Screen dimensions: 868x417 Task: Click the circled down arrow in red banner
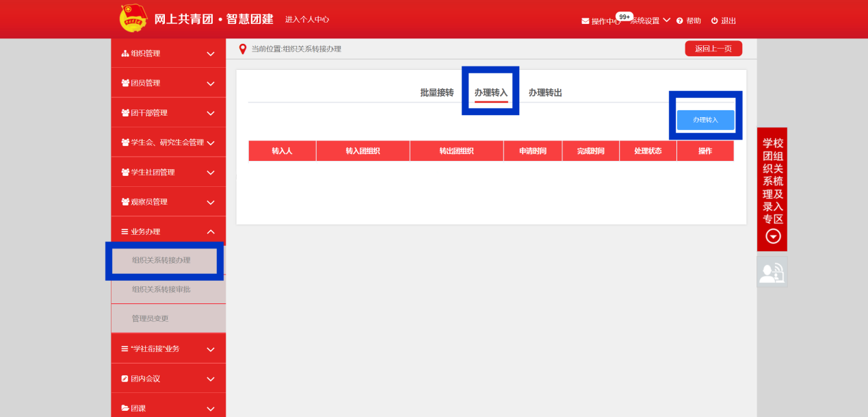point(773,236)
